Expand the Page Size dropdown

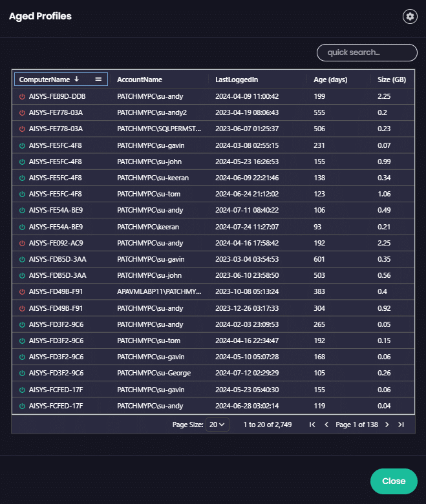pos(217,425)
